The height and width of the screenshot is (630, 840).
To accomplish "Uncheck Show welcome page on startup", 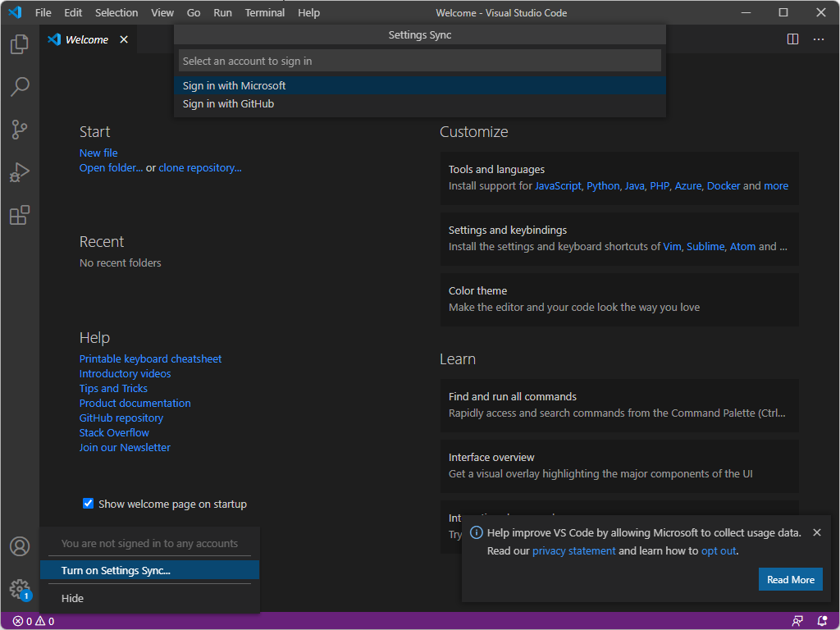I will point(89,504).
